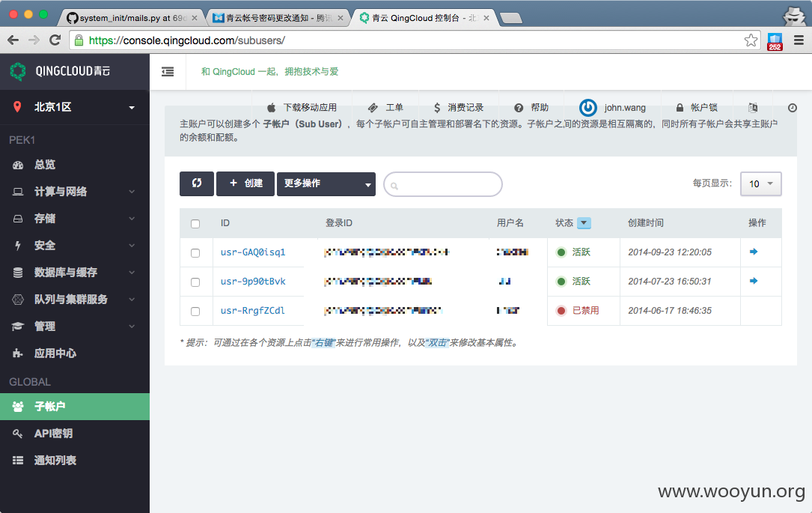The width and height of the screenshot is (812, 513).
Task: Click the refresh button in toolbar
Action: pos(197,183)
